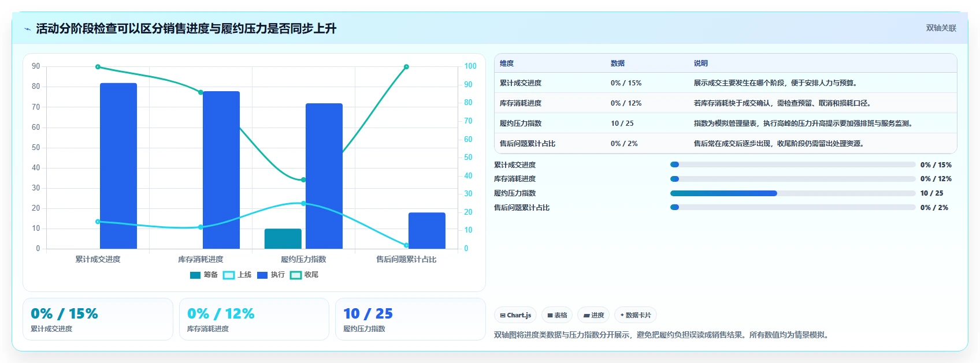Screen dimensions: 980x363
Task: Click the header icon beside the title
Action: 27,29
